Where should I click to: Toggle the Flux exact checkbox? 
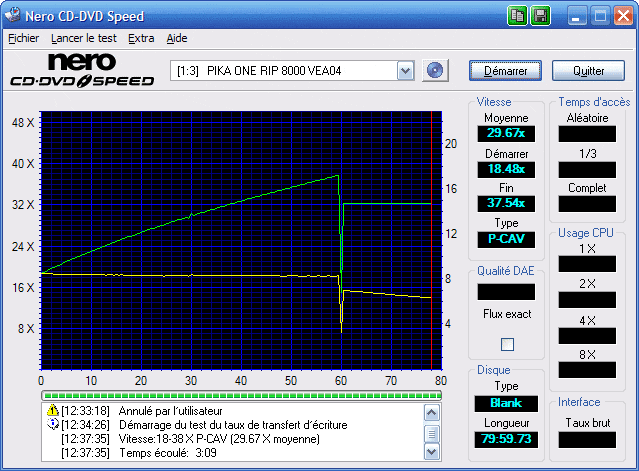coord(507,344)
